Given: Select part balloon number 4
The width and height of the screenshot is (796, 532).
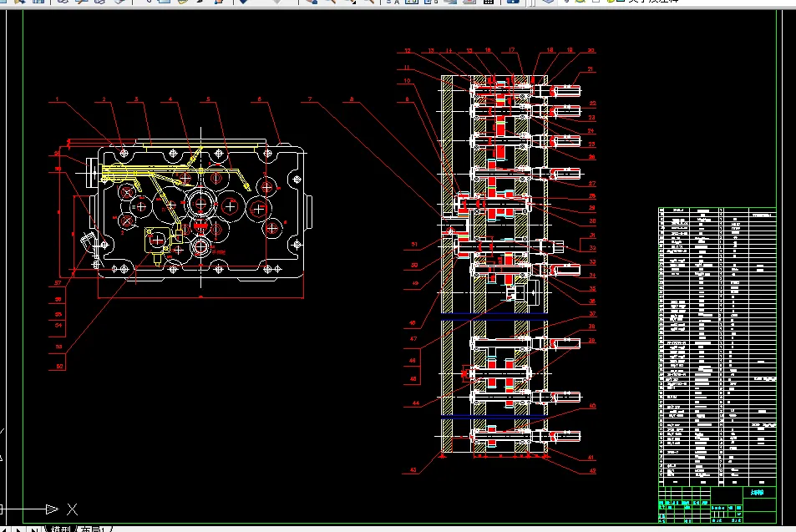Looking at the screenshot, I should [170, 99].
